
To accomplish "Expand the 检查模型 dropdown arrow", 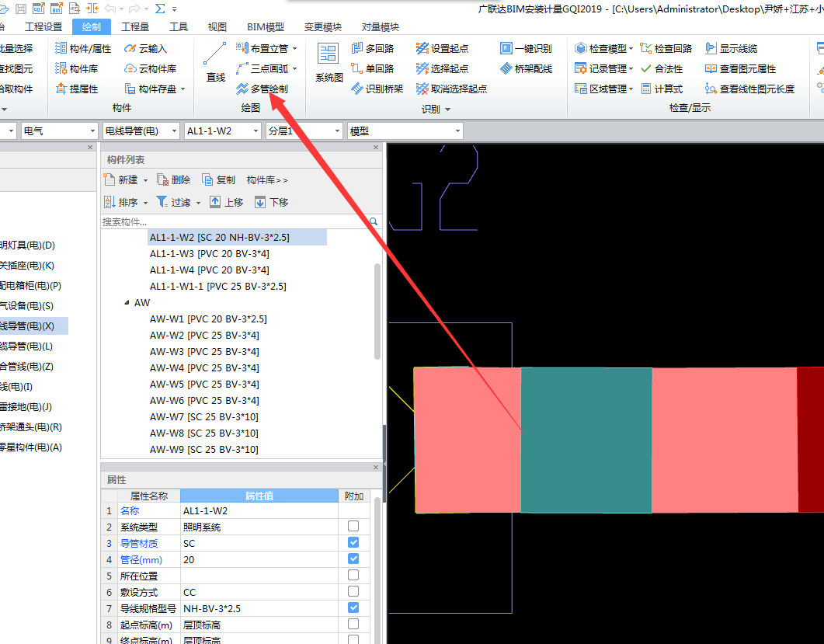I will point(631,49).
